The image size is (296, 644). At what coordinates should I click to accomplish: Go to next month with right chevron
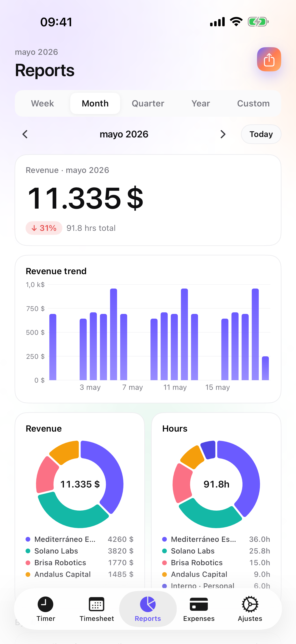coord(223,134)
